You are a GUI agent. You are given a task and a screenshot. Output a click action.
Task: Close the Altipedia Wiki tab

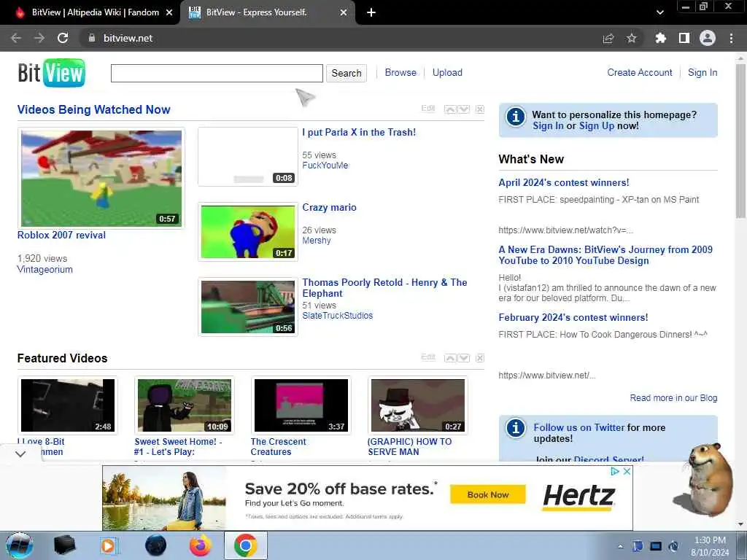[x=169, y=12]
